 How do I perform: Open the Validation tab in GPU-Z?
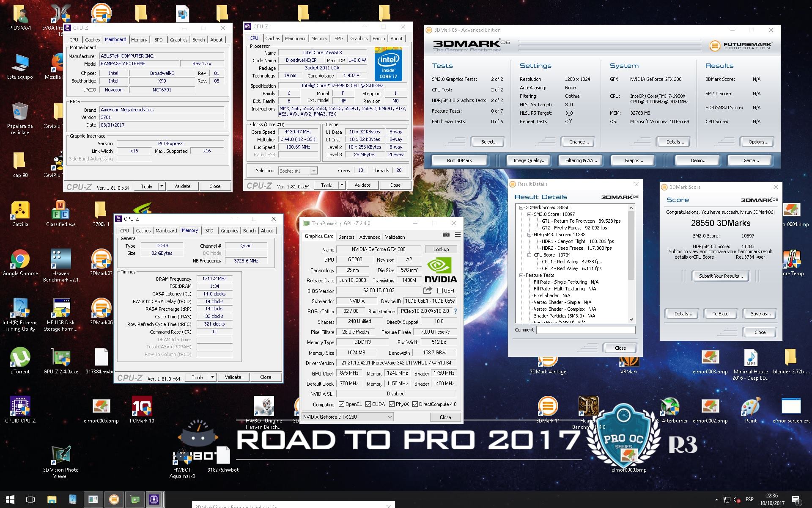[395, 237]
